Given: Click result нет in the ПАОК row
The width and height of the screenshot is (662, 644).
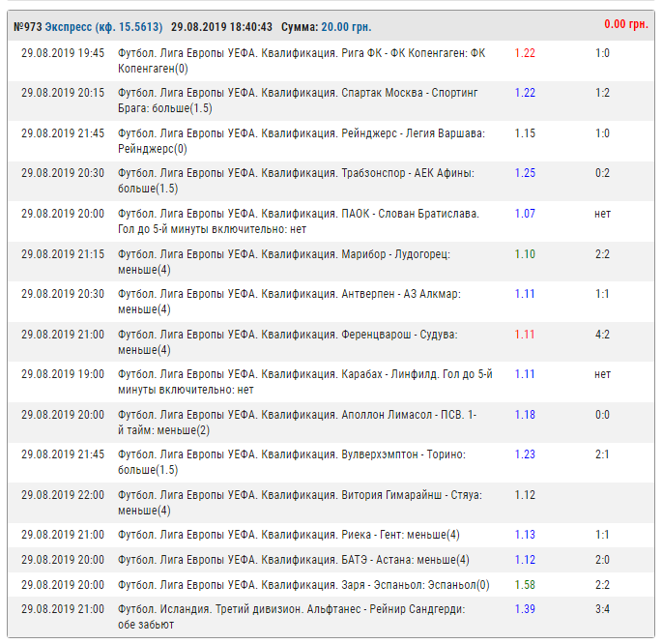Looking at the screenshot, I should pyautogui.click(x=602, y=214).
